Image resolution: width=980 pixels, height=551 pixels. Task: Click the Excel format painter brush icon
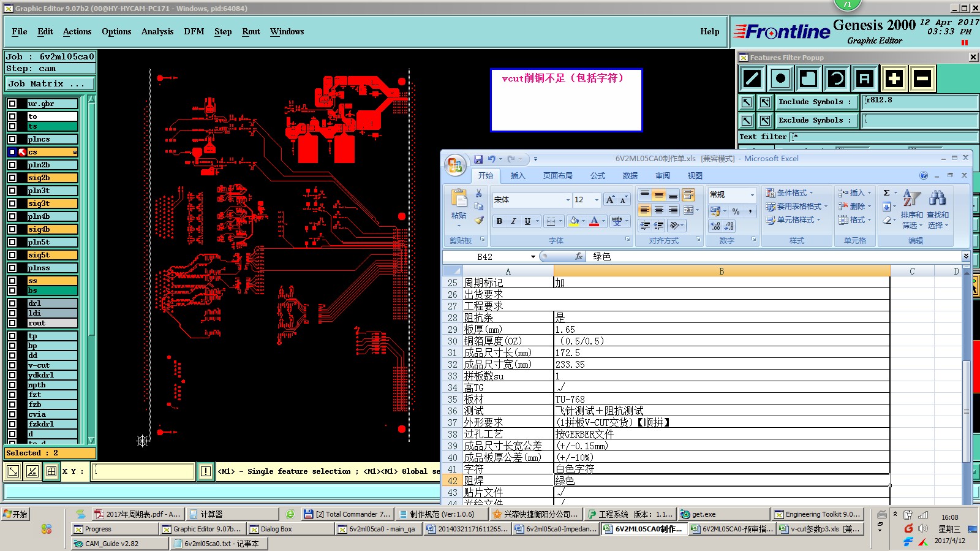(479, 220)
